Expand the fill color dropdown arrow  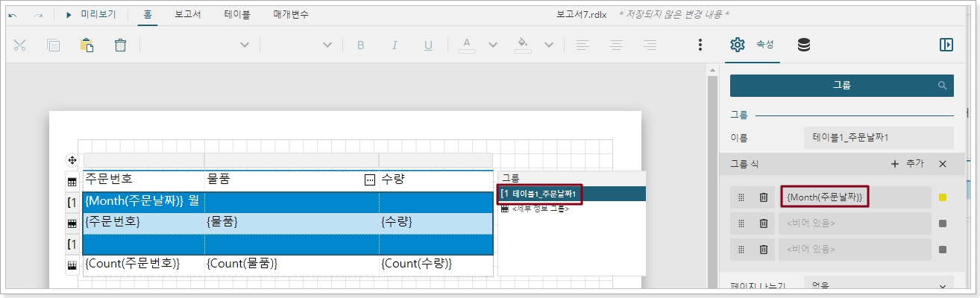point(549,45)
